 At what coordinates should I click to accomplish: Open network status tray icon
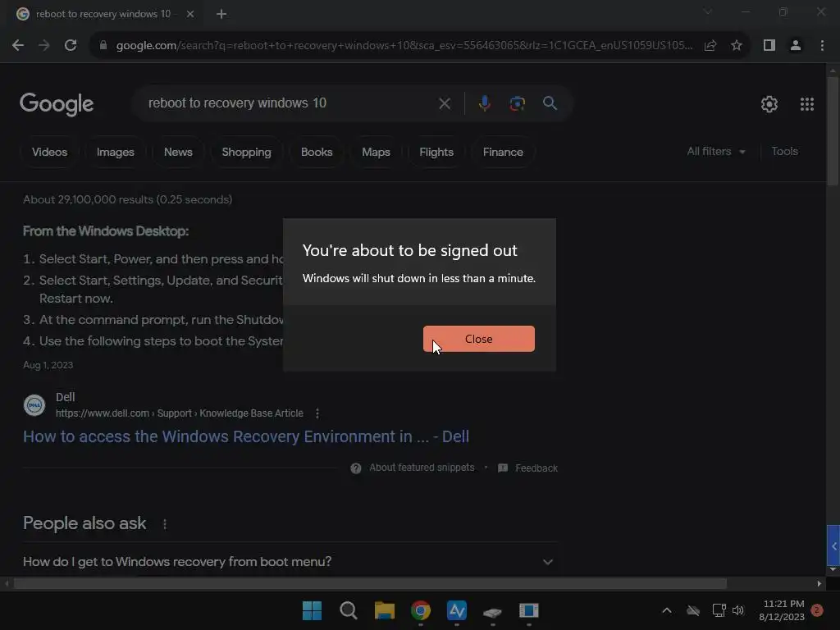pos(719,610)
